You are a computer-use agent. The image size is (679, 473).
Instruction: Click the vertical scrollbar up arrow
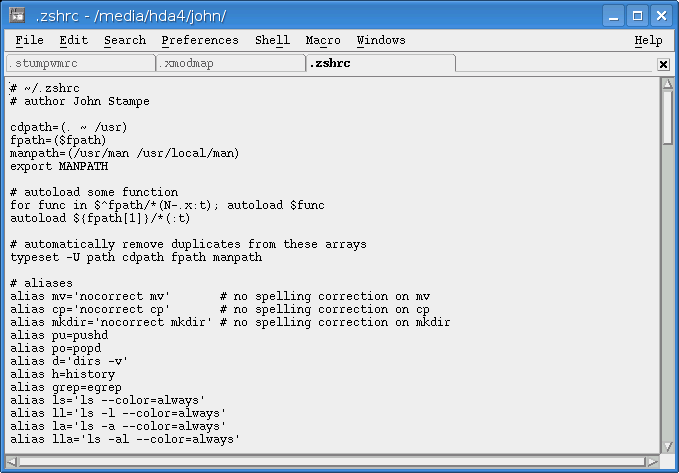pos(667,84)
